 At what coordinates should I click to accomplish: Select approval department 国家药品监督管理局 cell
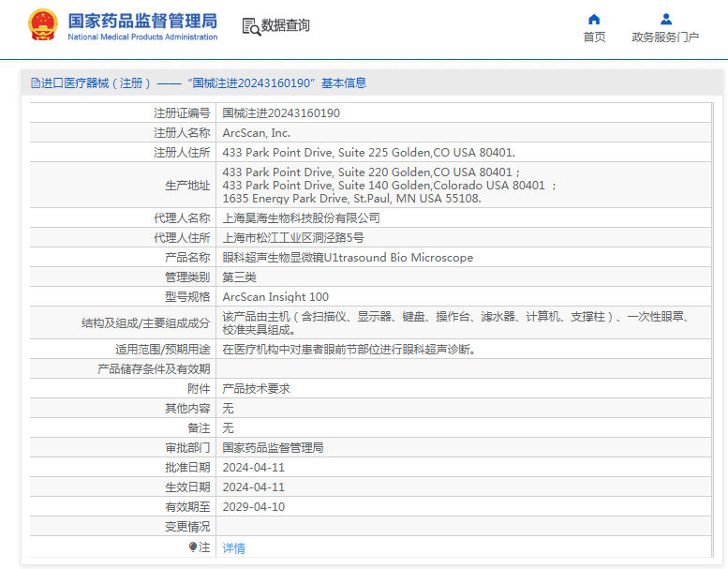coord(273,448)
